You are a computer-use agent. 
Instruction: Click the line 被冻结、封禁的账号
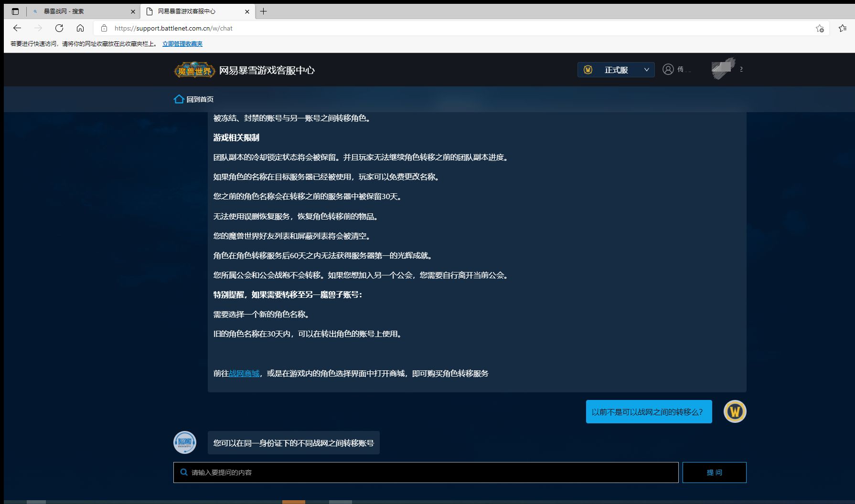pyautogui.click(x=292, y=118)
